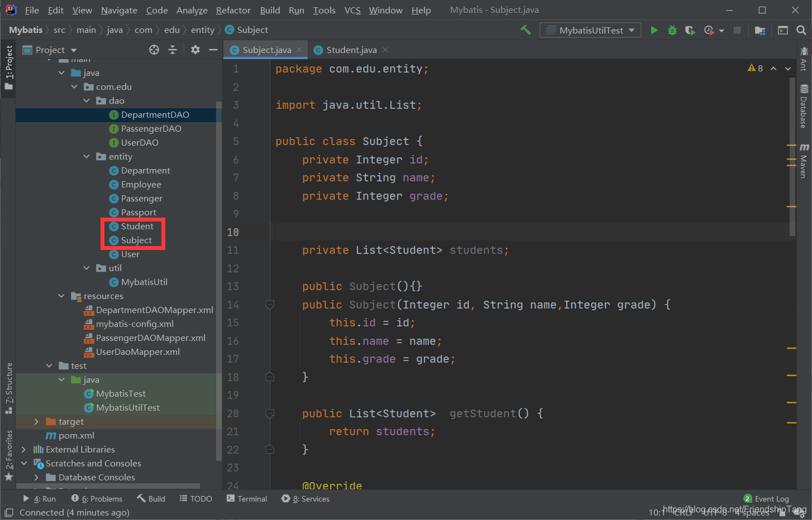Expand External Libraries node
Screen dimensions: 812x520
(23, 449)
